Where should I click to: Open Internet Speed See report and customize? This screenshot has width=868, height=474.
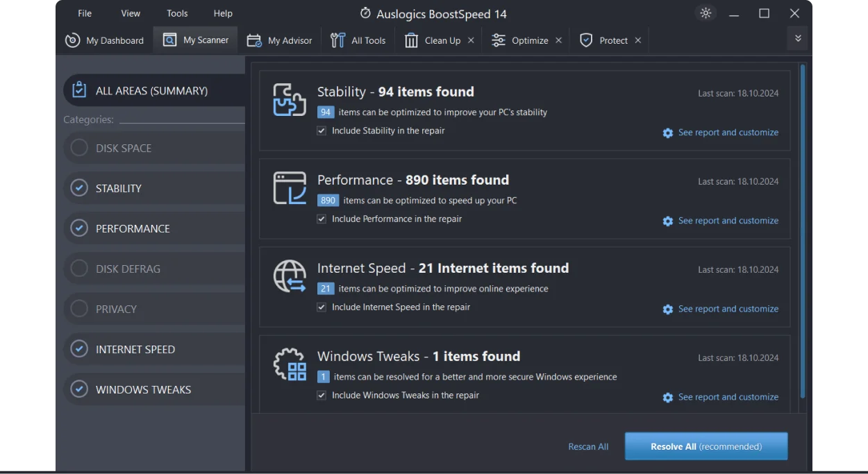(x=728, y=309)
